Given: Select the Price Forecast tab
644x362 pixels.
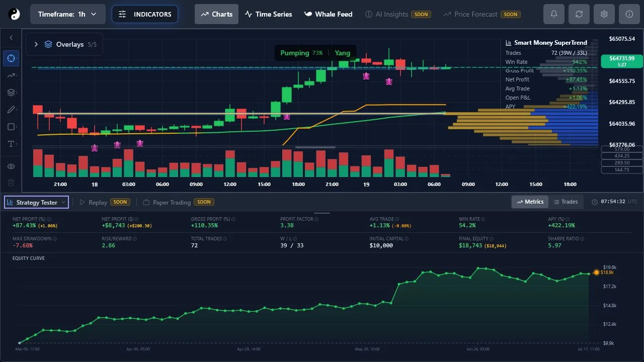Looking at the screenshot, I should click(x=482, y=14).
